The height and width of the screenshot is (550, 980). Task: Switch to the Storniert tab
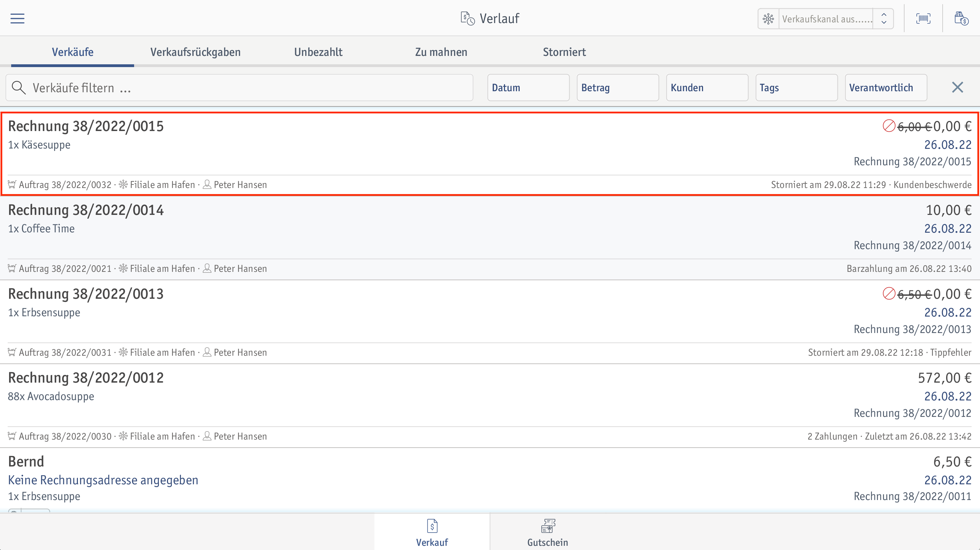click(x=564, y=52)
